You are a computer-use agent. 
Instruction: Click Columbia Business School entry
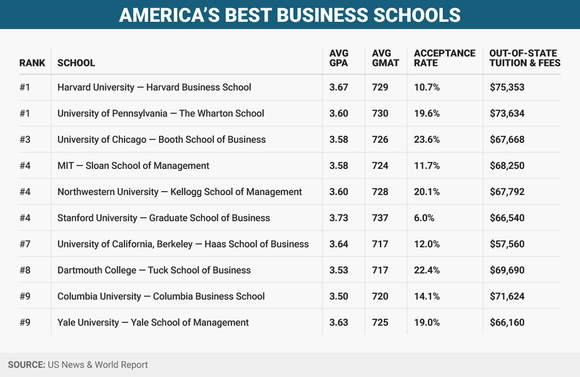[161, 296]
